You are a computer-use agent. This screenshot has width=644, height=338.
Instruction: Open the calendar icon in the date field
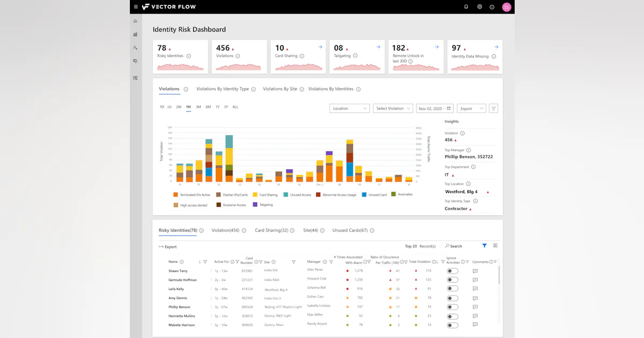(449, 108)
